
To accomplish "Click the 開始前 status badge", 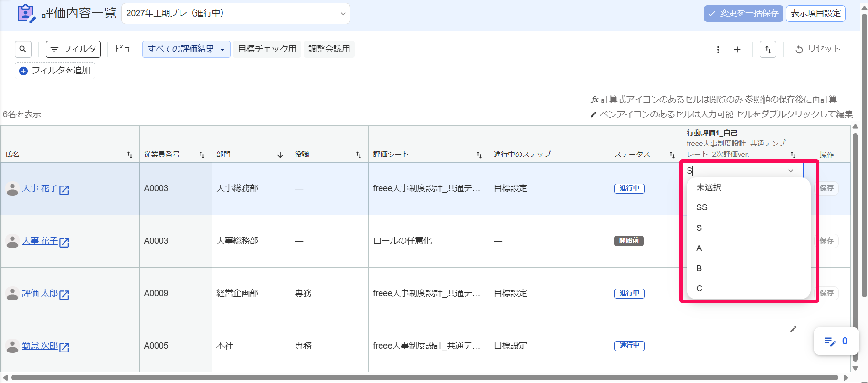I will [x=629, y=241].
